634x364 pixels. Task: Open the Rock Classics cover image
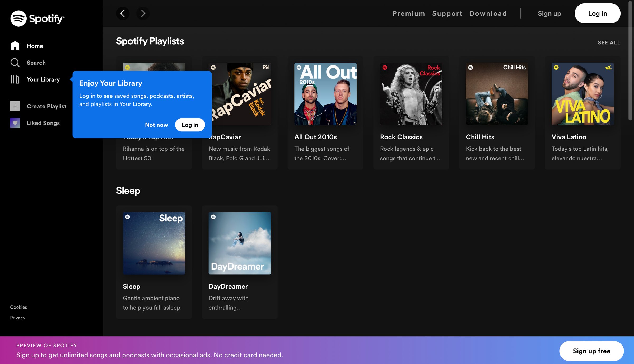[x=411, y=94]
